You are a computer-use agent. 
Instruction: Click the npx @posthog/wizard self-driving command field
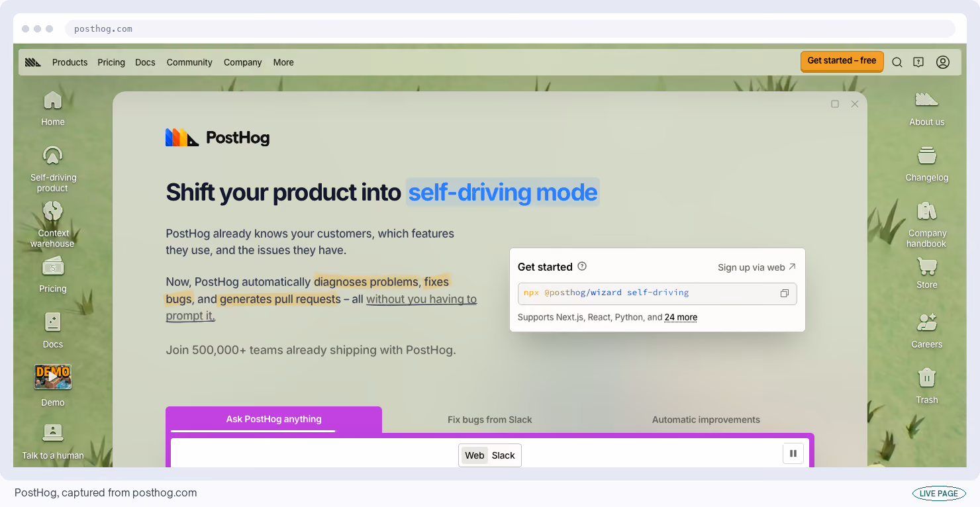pyautogui.click(x=657, y=293)
